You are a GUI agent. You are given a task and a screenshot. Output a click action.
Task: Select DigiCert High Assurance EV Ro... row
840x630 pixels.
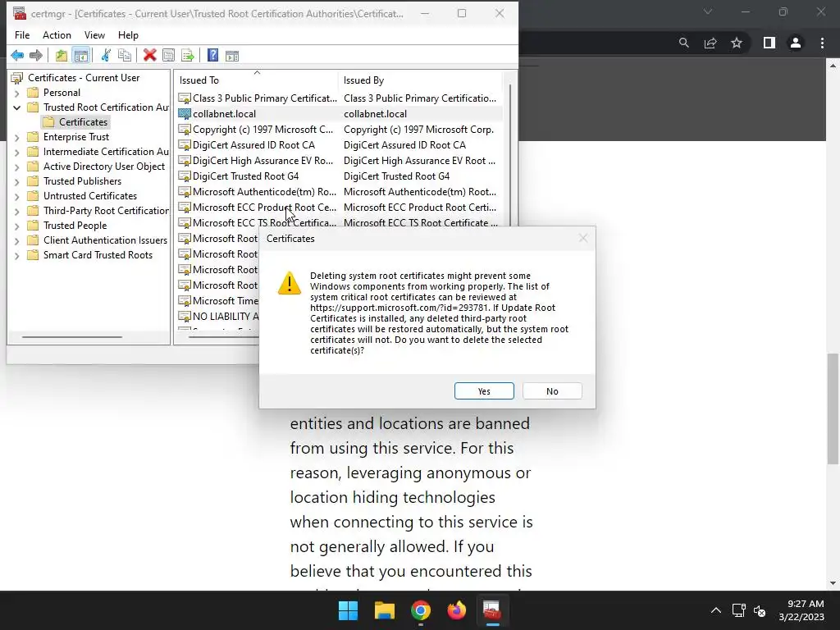point(340,160)
